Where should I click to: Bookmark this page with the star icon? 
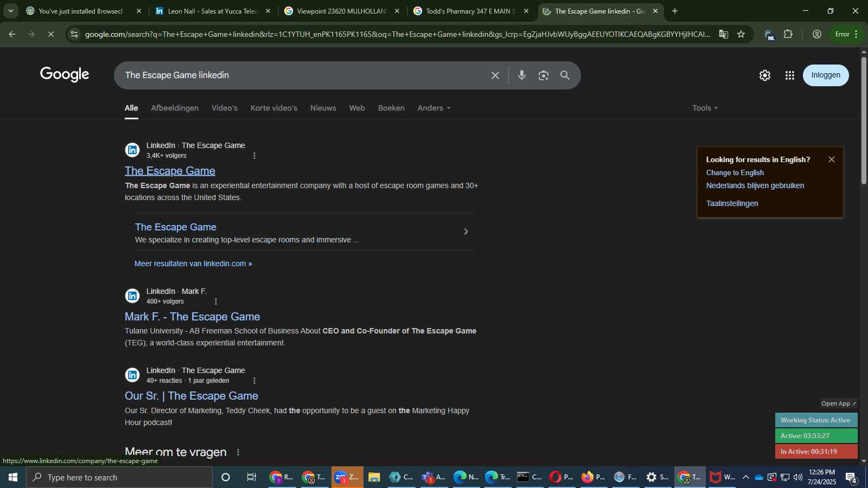[741, 34]
